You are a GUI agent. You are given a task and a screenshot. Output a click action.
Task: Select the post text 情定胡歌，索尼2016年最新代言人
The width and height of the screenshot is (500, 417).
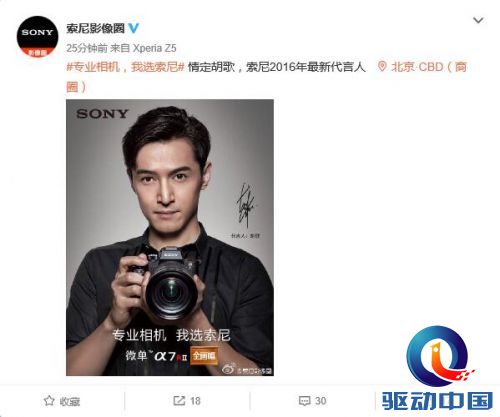tap(276, 67)
